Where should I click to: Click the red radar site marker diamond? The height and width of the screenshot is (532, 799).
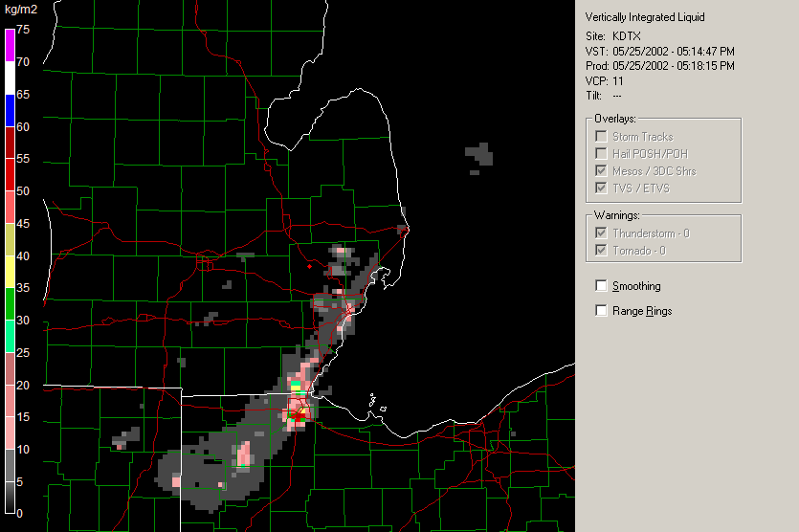point(309,267)
